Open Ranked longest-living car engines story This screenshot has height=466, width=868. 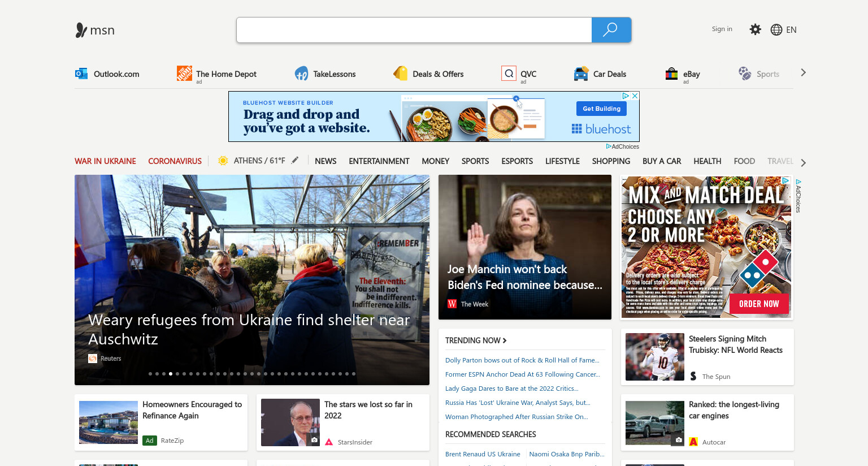734,410
